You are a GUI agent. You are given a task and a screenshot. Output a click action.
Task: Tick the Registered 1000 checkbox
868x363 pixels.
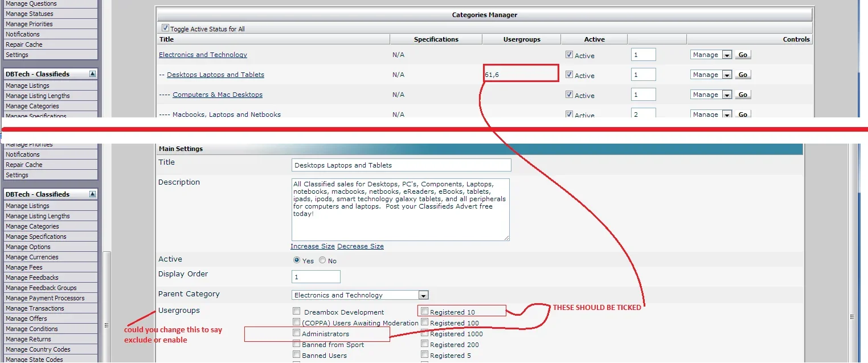tap(424, 333)
